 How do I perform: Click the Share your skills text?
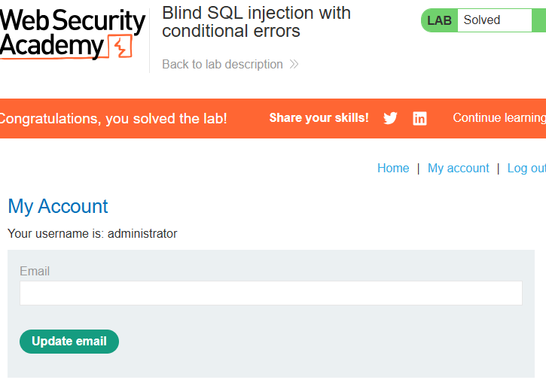click(x=319, y=118)
